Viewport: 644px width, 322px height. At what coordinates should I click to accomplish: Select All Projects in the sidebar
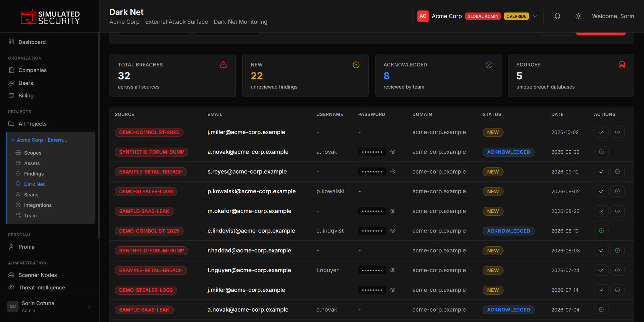(x=33, y=124)
